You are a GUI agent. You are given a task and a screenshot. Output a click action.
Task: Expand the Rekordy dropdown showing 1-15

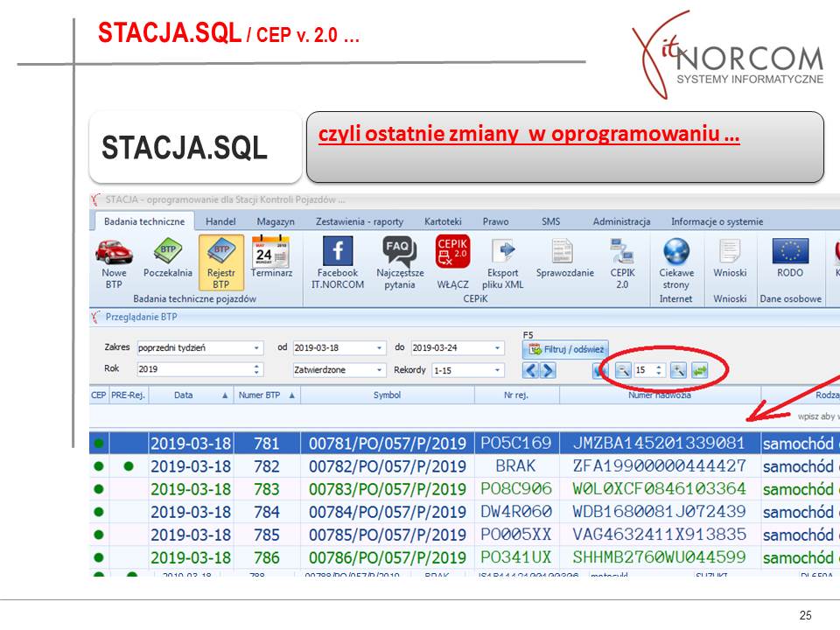[497, 369]
